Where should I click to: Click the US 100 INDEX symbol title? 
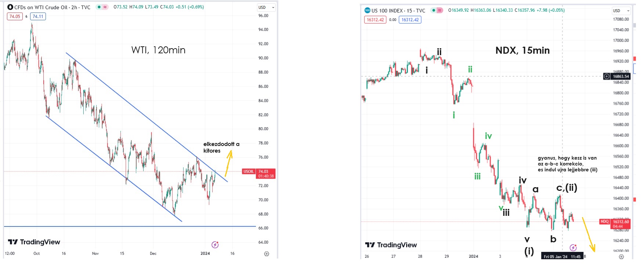[398, 11]
